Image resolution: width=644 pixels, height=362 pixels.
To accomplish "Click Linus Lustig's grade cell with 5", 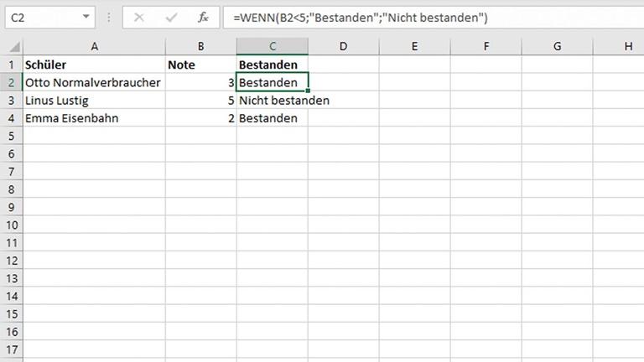I will (x=200, y=101).
